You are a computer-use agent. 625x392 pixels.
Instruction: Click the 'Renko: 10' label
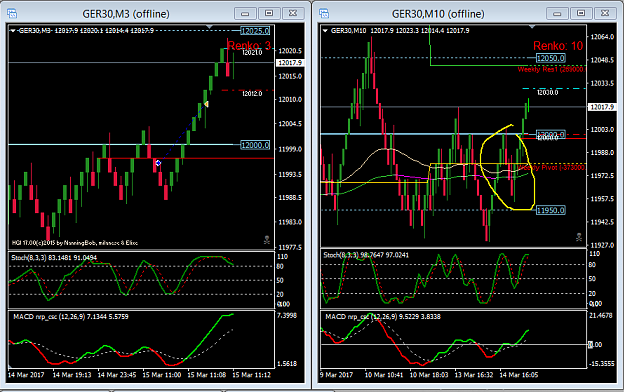point(558,46)
